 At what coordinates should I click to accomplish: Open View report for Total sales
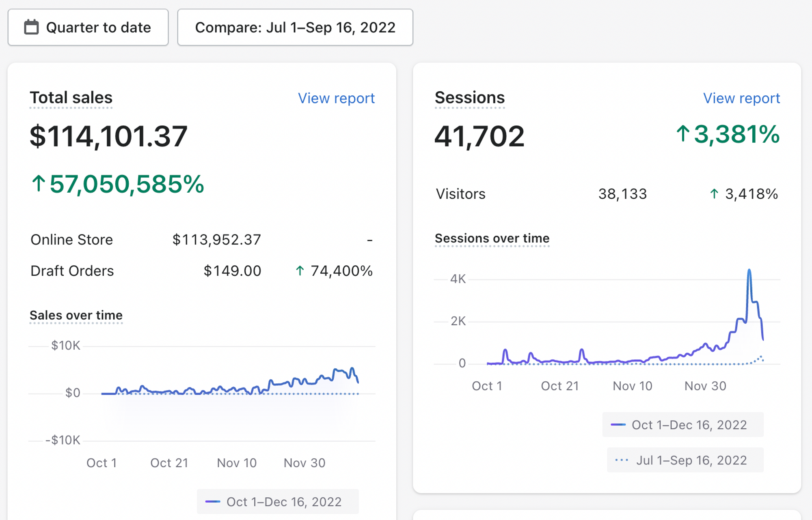tap(336, 98)
